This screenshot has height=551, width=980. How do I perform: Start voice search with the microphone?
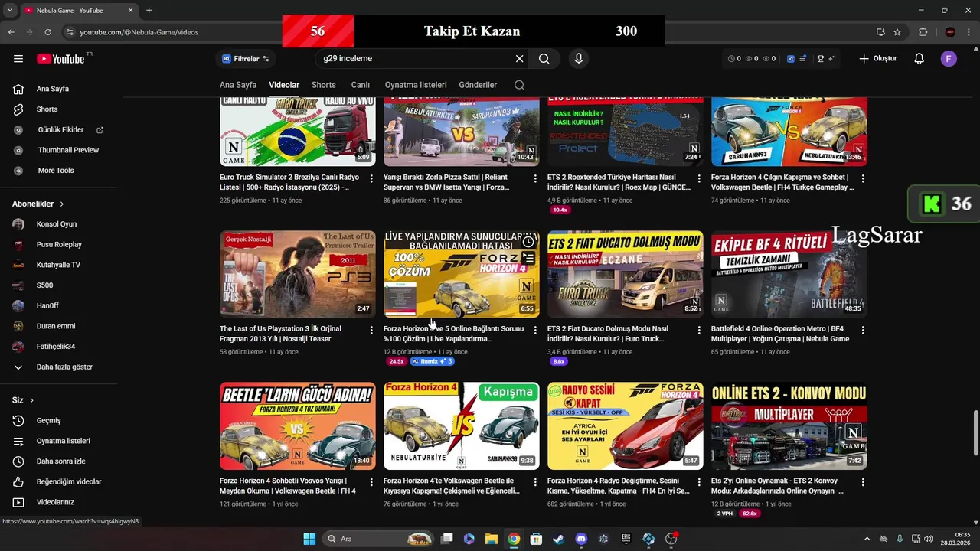click(579, 58)
